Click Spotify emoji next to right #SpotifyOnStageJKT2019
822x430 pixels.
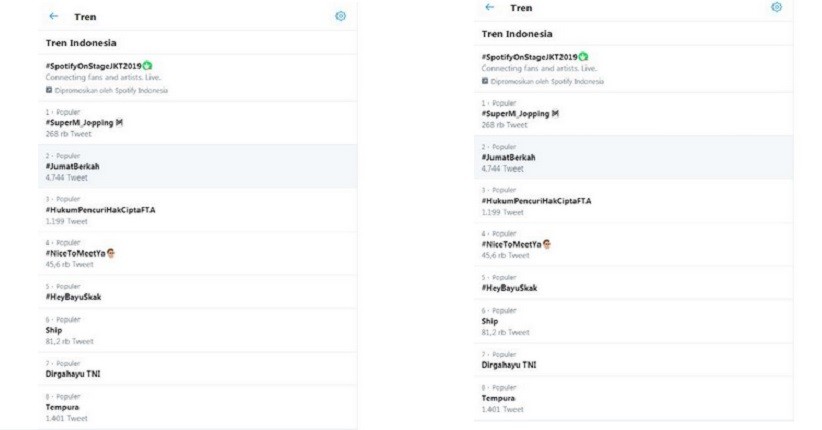click(x=583, y=57)
